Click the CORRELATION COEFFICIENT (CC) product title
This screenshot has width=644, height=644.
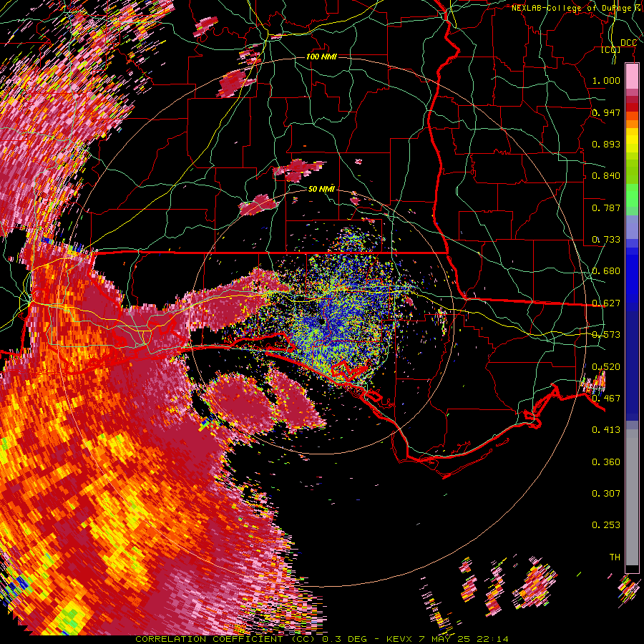(x=225, y=639)
